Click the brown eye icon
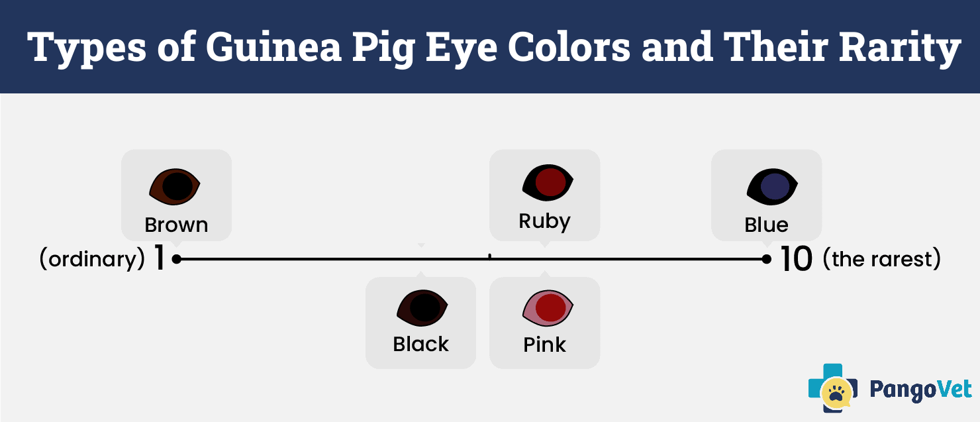Viewport: 980px width, 422px height. [175, 185]
